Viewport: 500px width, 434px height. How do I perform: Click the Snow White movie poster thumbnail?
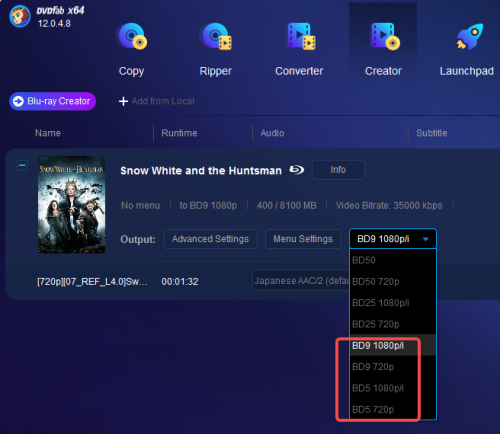[x=71, y=205]
